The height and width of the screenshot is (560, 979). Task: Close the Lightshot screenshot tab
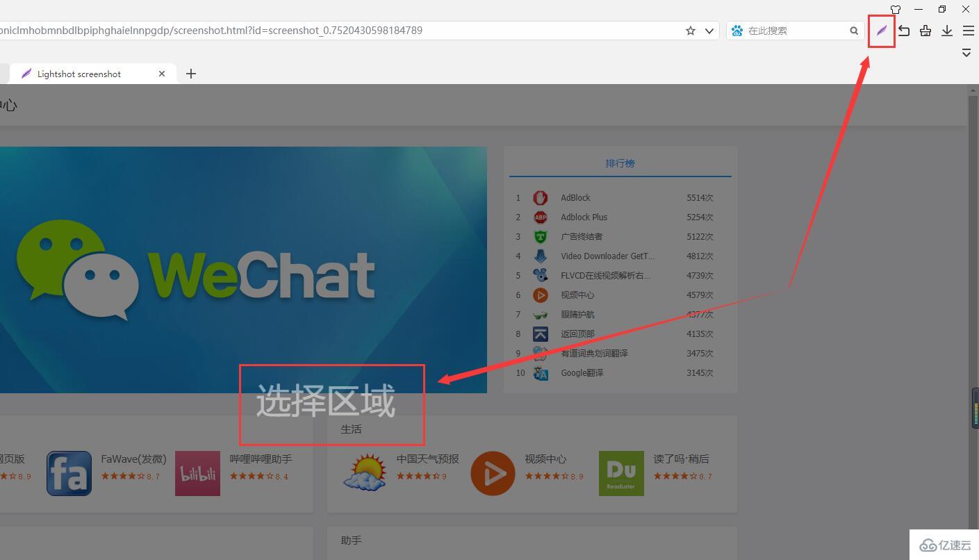[162, 74]
